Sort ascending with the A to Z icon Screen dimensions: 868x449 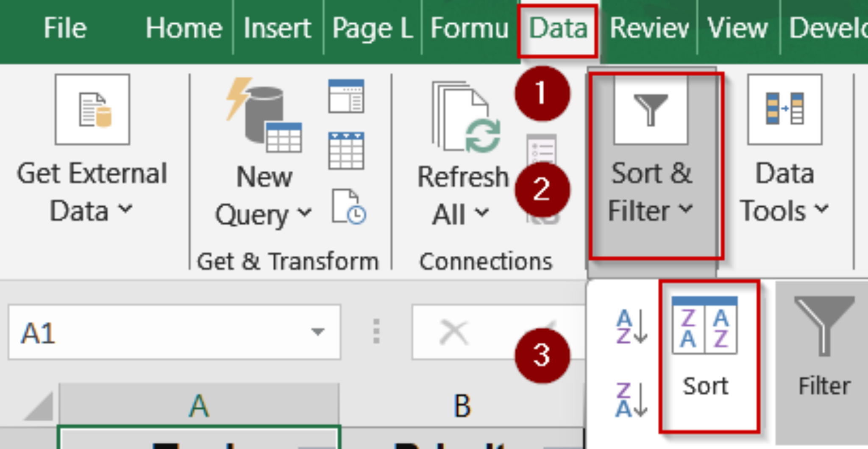click(x=632, y=326)
